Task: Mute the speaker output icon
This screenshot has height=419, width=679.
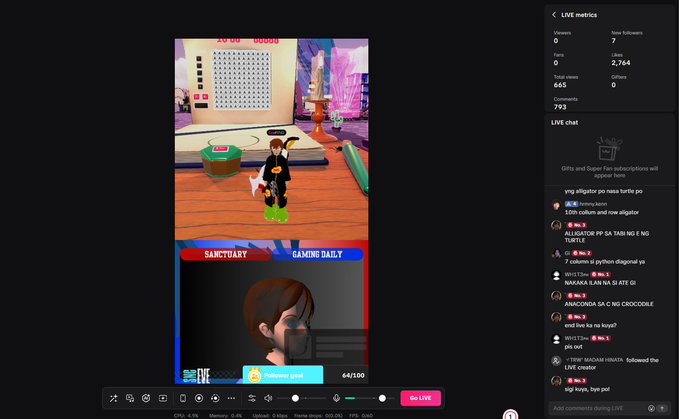Action: 268,398
